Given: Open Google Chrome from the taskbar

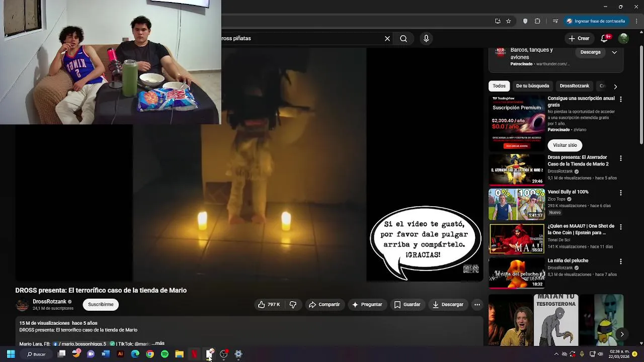Looking at the screenshot, I should click(x=150, y=354).
